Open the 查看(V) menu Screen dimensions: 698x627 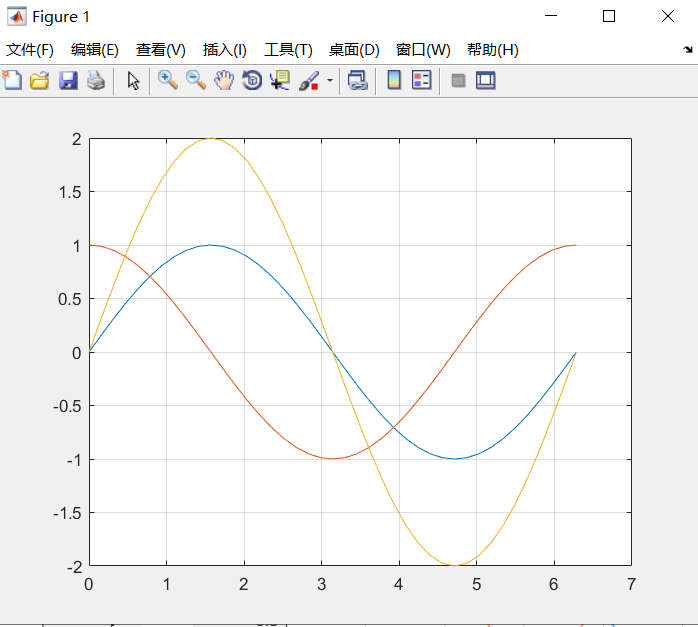(x=161, y=50)
